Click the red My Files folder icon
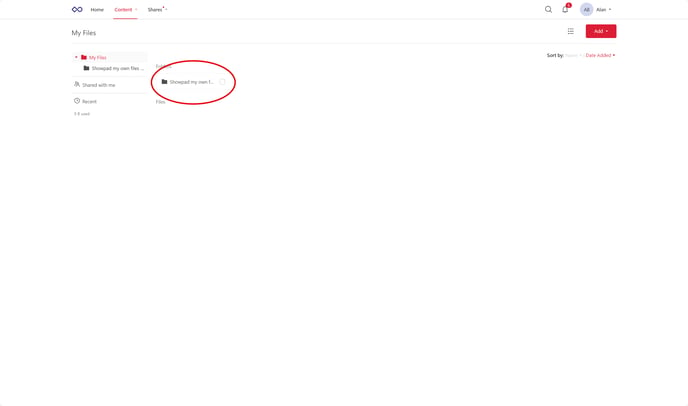The image size is (688, 406). tap(84, 57)
